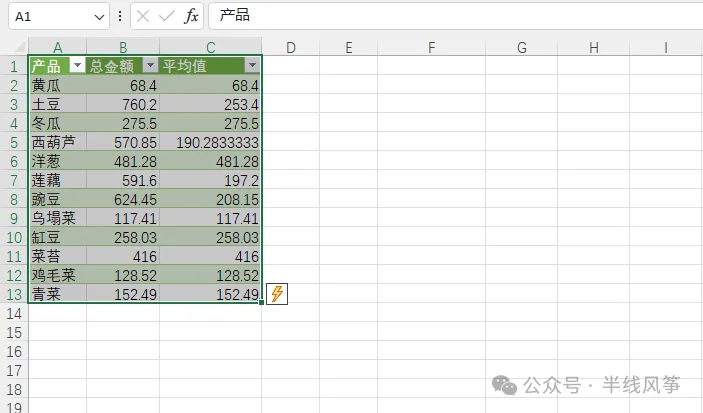703x413 pixels.
Task: Click the formula bar showing 产品
Action: click(455, 16)
